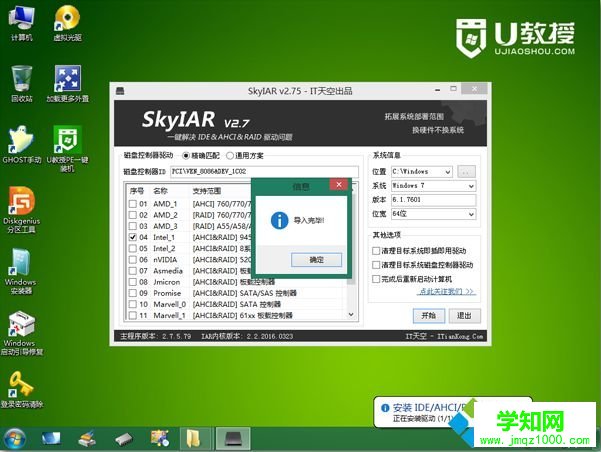Click the 序号 column header
This screenshot has width=601, height=452.
coord(136,191)
